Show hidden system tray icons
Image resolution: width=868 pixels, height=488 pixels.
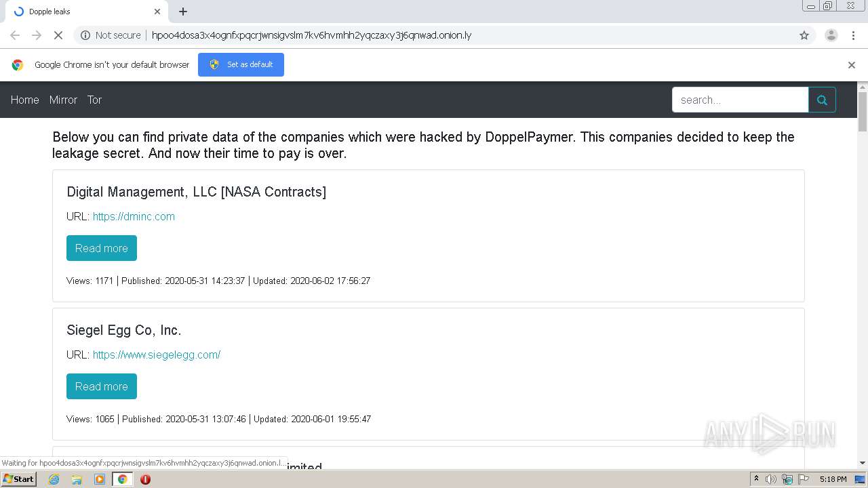[756, 479]
